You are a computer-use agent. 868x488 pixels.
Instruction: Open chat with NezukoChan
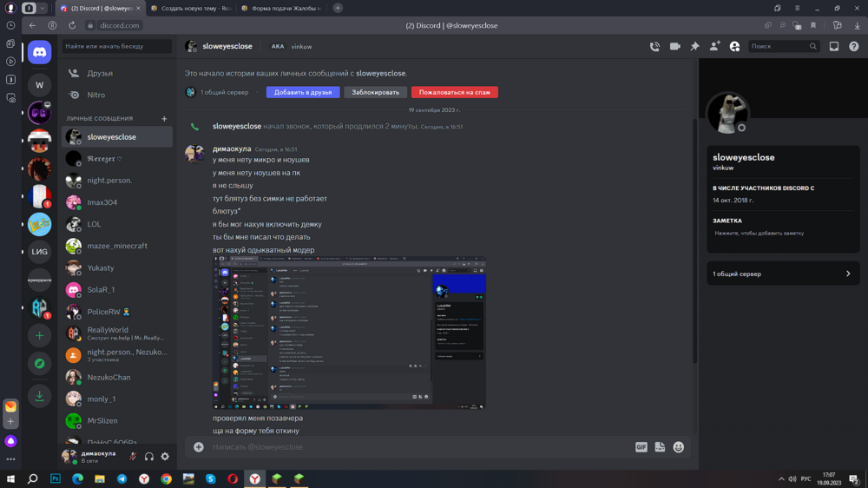point(117,377)
